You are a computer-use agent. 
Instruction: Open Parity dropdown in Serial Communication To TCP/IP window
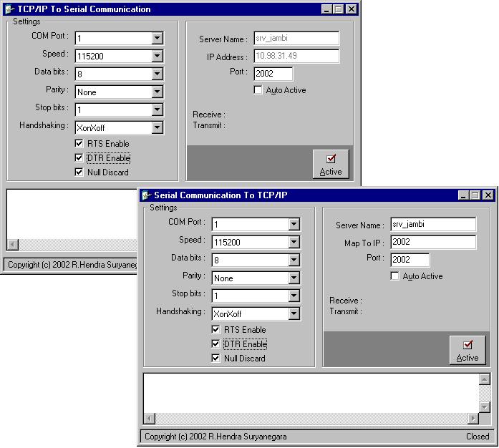294,278
